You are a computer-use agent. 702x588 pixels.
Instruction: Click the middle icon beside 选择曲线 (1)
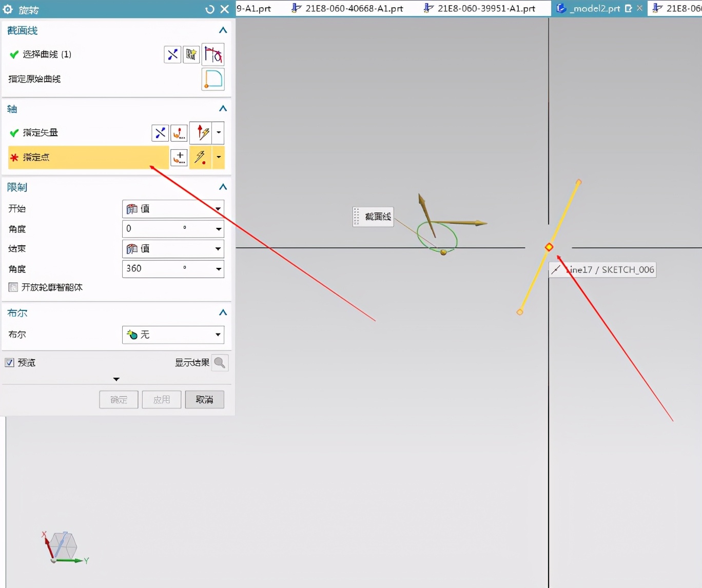(x=191, y=54)
